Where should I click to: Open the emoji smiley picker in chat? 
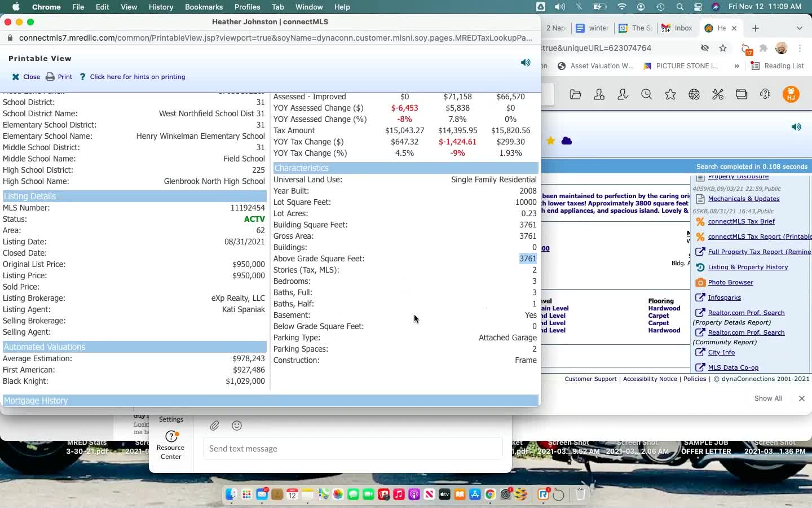[x=237, y=426]
